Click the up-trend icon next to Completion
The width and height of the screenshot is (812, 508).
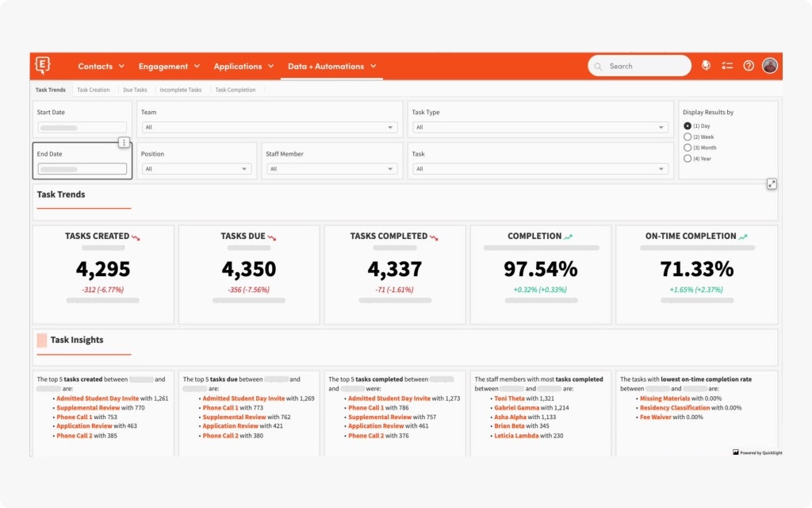tap(568, 237)
